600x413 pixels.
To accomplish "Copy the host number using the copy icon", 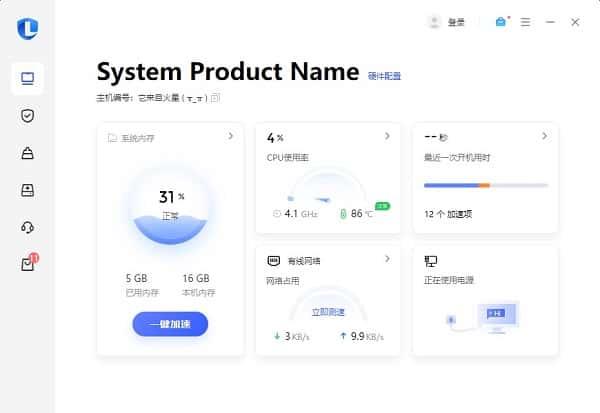I will click(215, 97).
